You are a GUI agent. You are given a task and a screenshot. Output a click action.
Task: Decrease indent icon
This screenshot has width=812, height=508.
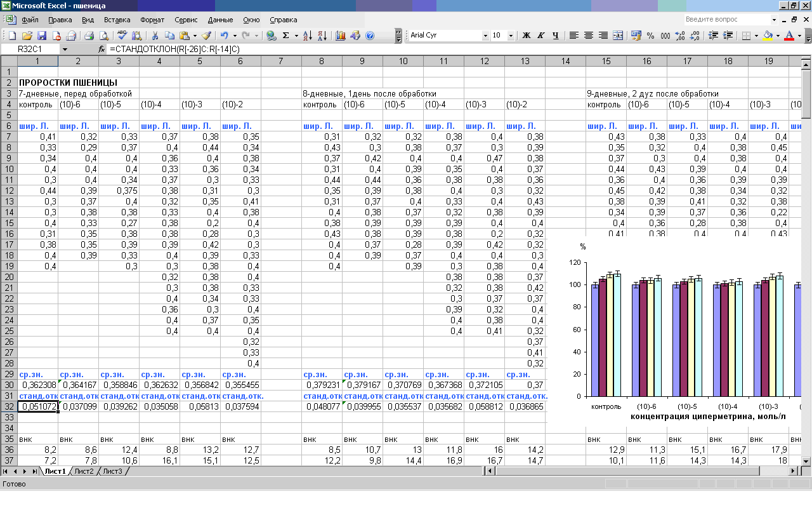click(x=713, y=36)
